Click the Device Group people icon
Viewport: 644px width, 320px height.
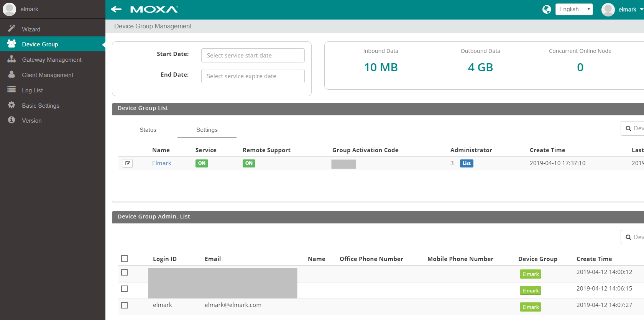coord(11,44)
